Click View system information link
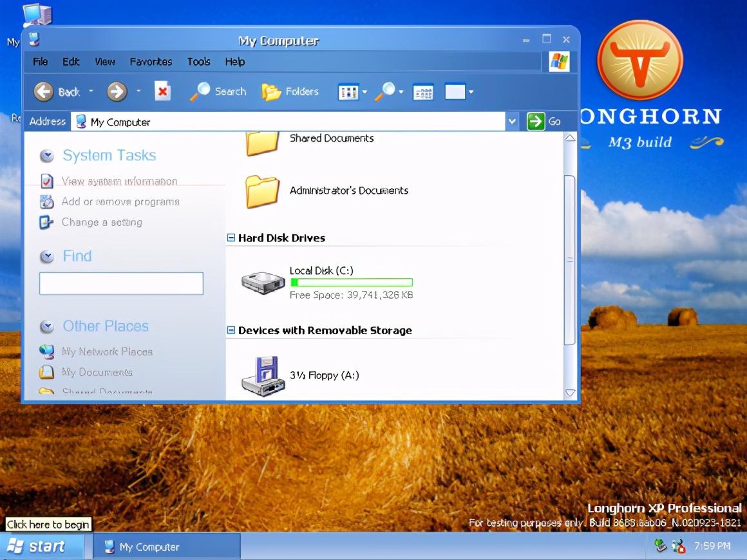Image resolution: width=747 pixels, height=560 pixels. (x=119, y=181)
